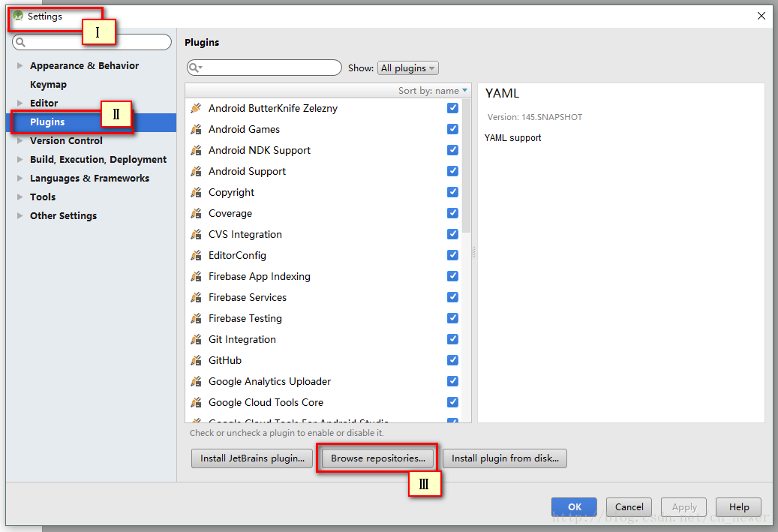Click Install JetBrains plugin button

(252, 458)
